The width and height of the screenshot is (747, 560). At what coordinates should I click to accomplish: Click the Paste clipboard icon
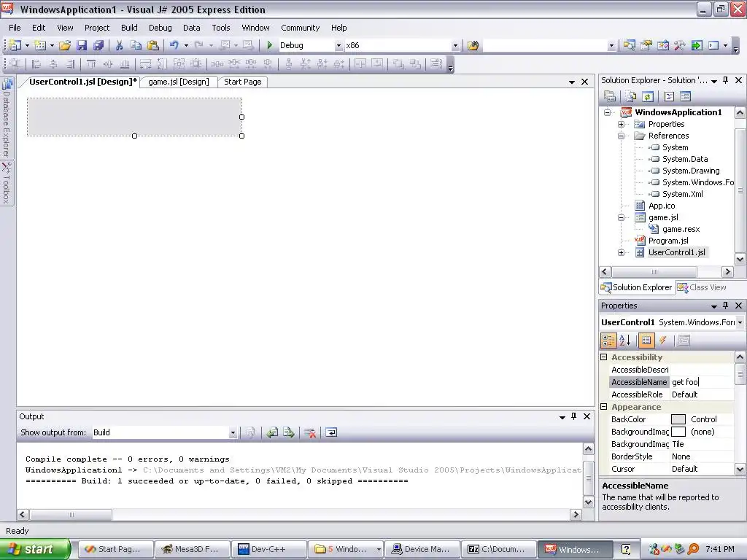tap(153, 45)
